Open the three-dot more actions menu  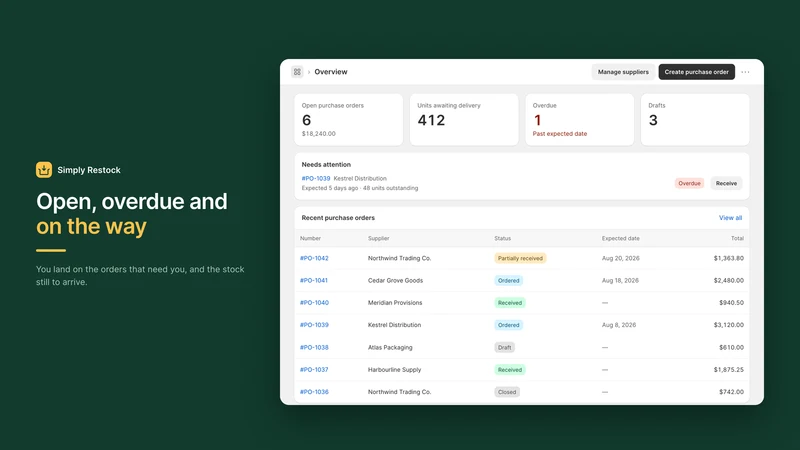(745, 72)
